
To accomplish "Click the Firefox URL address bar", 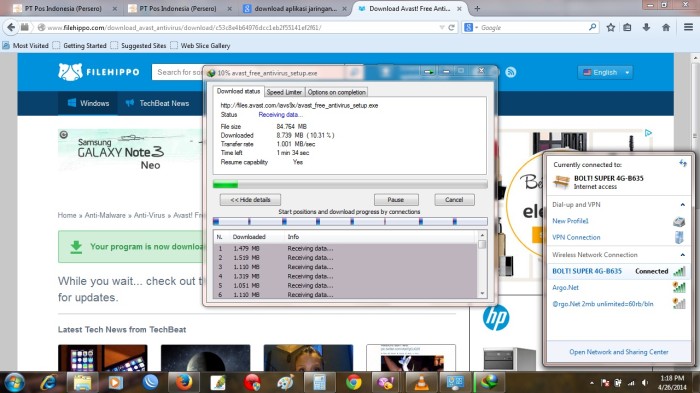I will 241,28.
